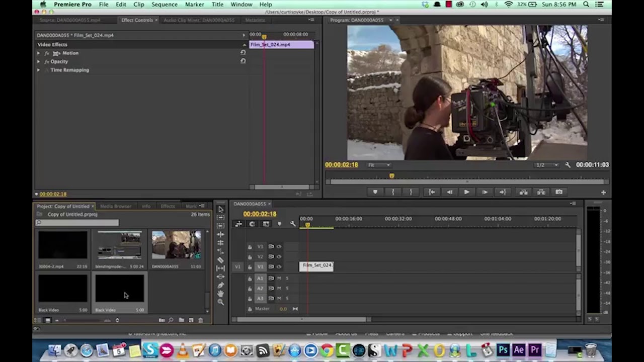
Task: Open Photoshop from the Dock
Action: (x=503, y=350)
